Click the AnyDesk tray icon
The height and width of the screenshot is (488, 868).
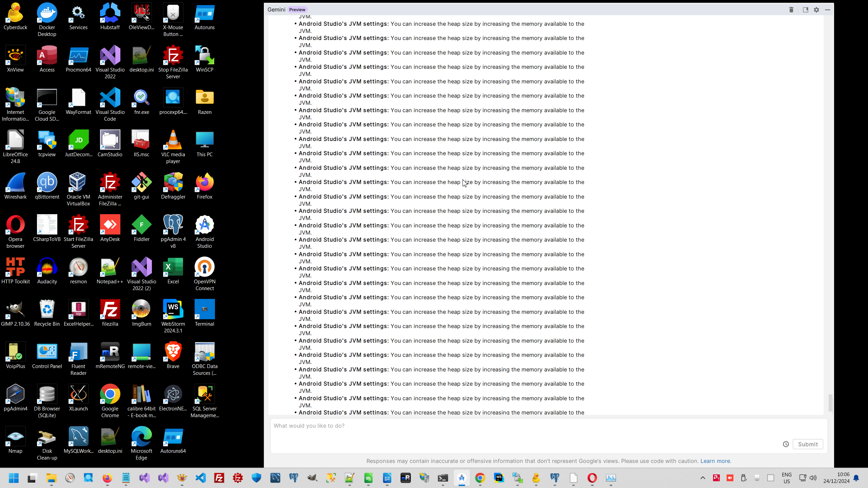[x=730, y=478]
